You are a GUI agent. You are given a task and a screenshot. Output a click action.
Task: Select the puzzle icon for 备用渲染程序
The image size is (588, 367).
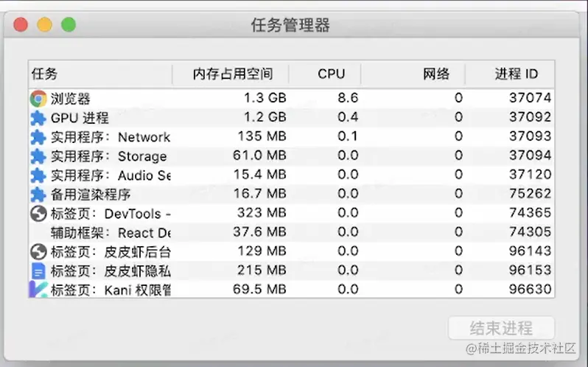pyautogui.click(x=38, y=195)
